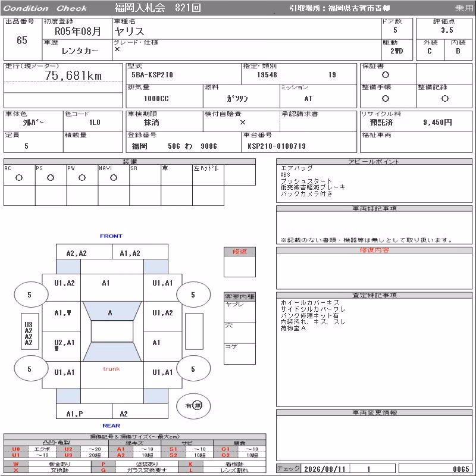Viewport: 476px width, 476px height.
Task: Select the recycle status '預託済'
Action: point(381,123)
